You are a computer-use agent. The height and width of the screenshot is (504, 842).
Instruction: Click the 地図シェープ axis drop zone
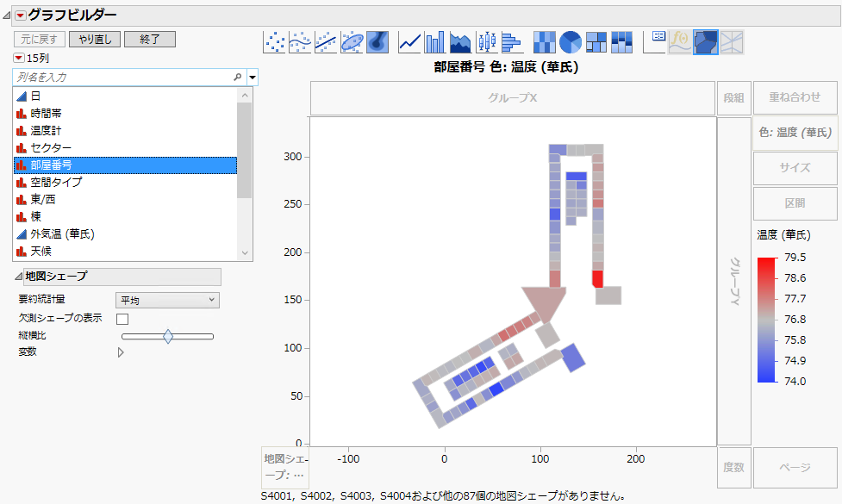(285, 467)
